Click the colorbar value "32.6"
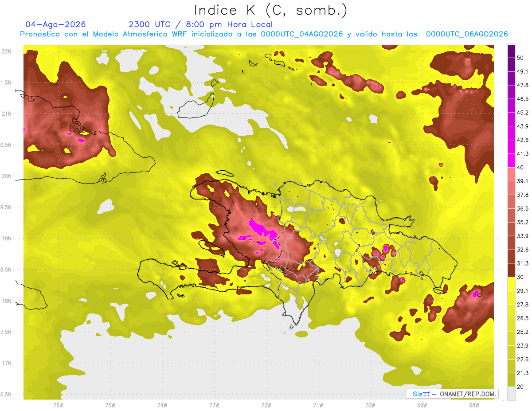Viewport: 532px width, 411px height. 523,250
